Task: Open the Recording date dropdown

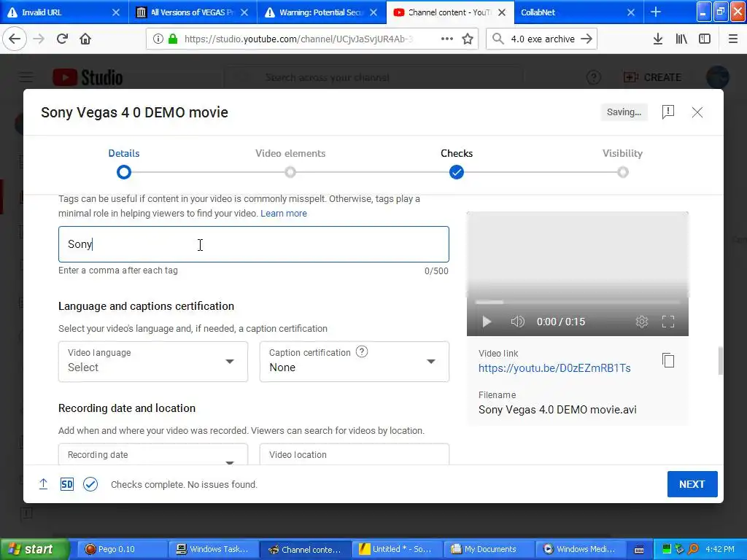Action: click(153, 454)
